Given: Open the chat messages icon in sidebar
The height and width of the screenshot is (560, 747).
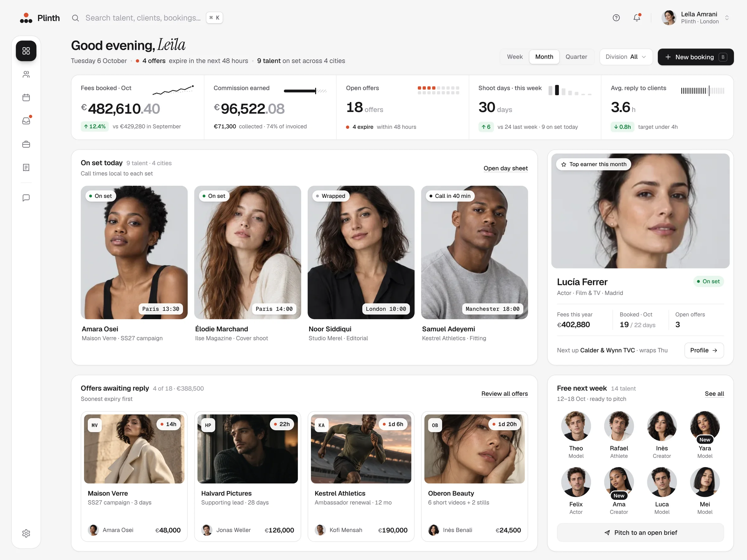Looking at the screenshot, I should click(26, 198).
